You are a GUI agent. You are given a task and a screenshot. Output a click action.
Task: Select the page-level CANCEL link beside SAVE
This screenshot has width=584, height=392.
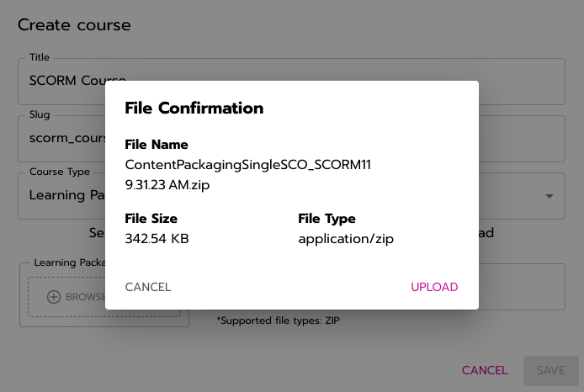point(485,370)
